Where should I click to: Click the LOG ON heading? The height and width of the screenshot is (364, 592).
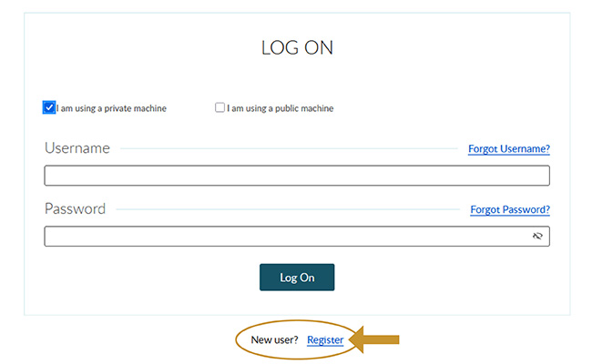click(297, 48)
